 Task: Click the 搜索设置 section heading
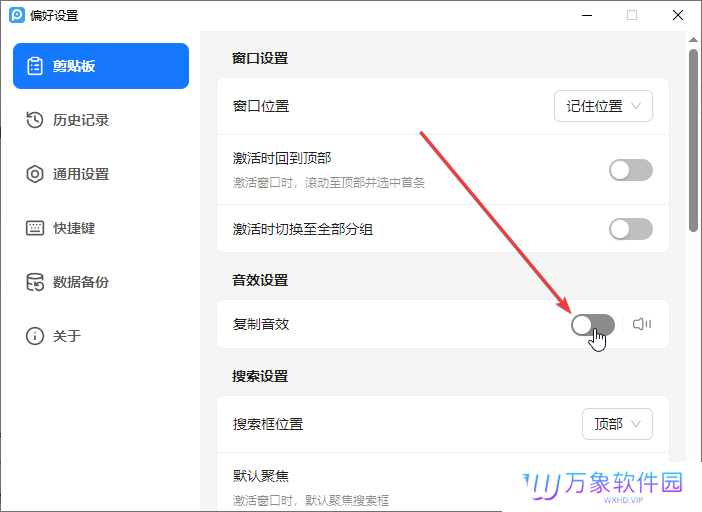pyautogui.click(x=260, y=376)
